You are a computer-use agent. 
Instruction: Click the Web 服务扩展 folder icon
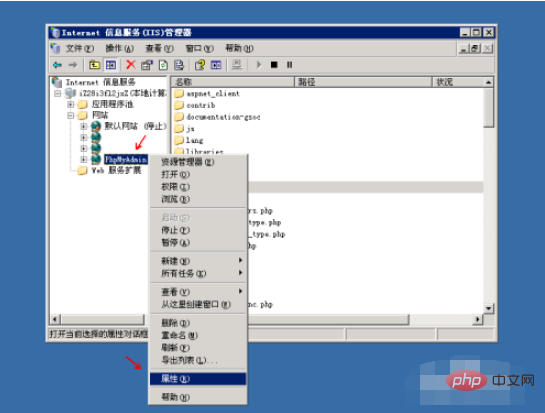click(82, 170)
